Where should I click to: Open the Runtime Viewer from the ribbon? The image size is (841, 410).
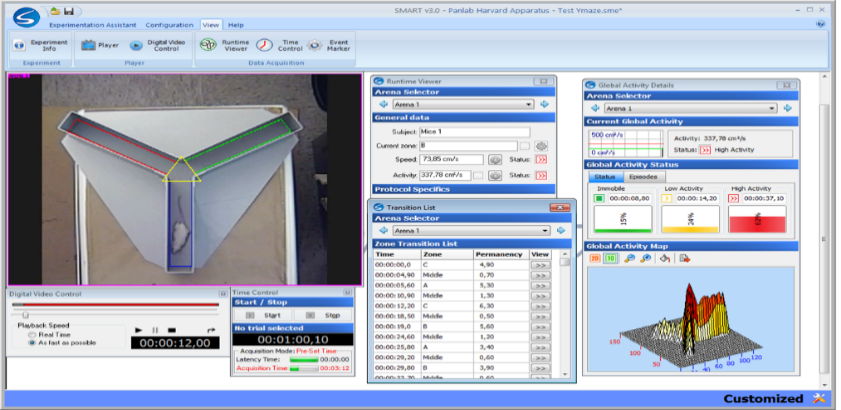(208, 45)
